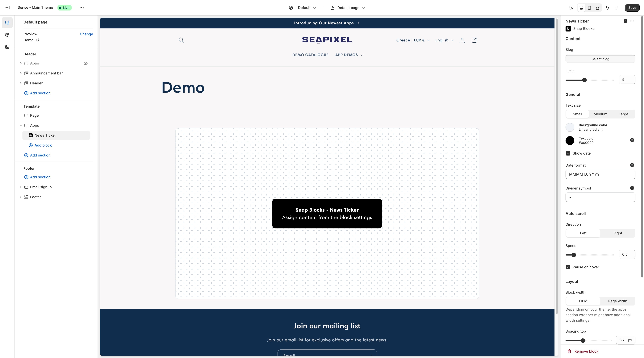Click the globe icon next to Default
Viewport: 644px width, 358px height.
[291, 8]
